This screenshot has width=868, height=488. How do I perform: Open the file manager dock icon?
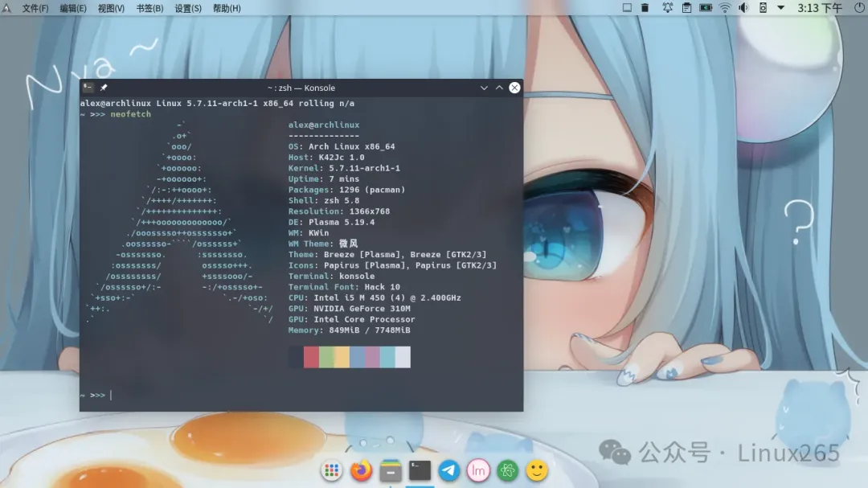[x=391, y=471]
